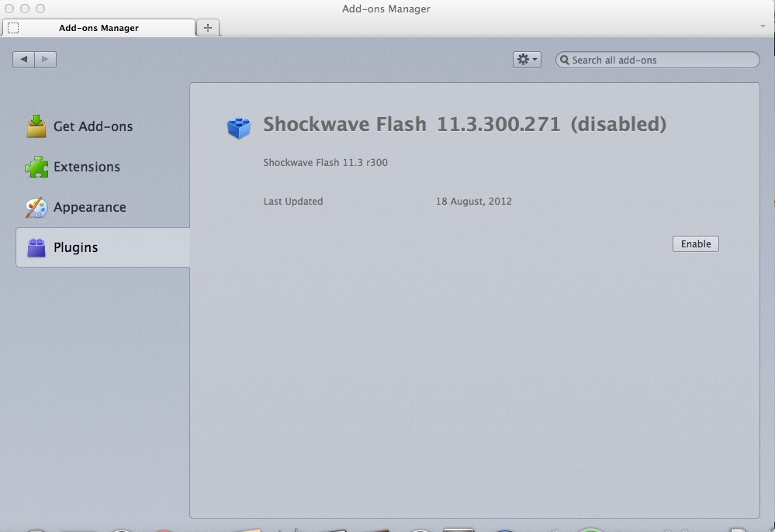Go back with the left arrow button
This screenshot has width=775, height=532.
click(23, 59)
